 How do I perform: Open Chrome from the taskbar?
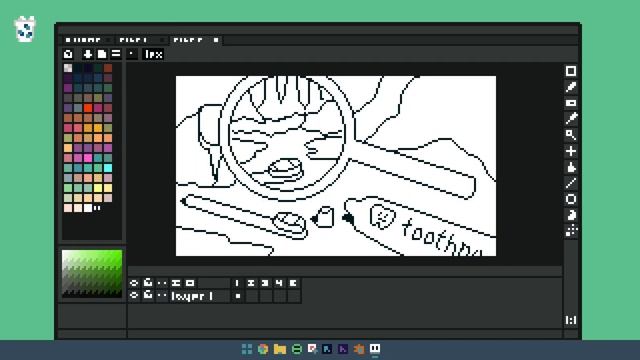(263, 349)
